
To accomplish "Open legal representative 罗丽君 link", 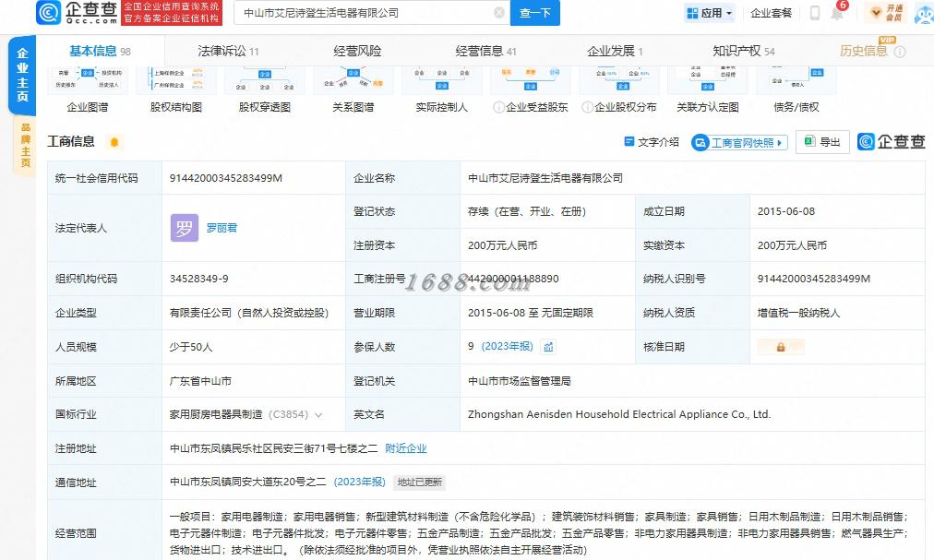I will click(222, 228).
